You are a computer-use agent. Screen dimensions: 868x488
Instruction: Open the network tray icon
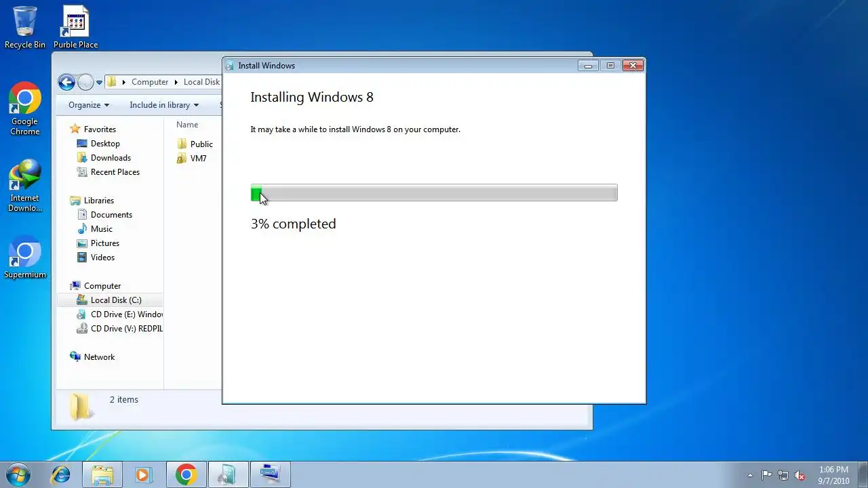pos(783,475)
